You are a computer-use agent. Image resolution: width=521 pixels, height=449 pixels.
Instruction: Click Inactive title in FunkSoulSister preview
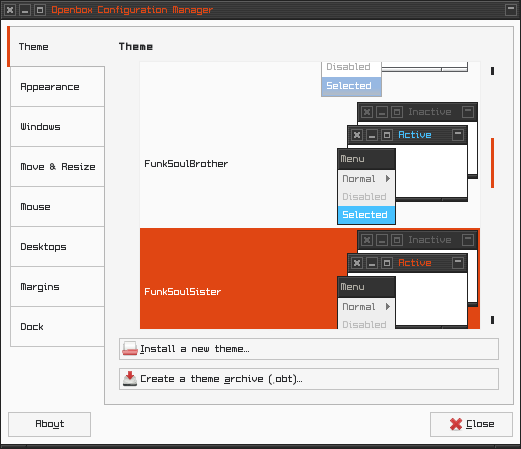(430, 240)
